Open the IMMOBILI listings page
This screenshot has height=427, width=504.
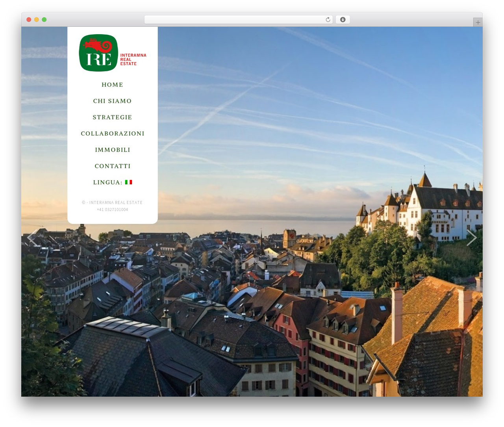tap(113, 150)
